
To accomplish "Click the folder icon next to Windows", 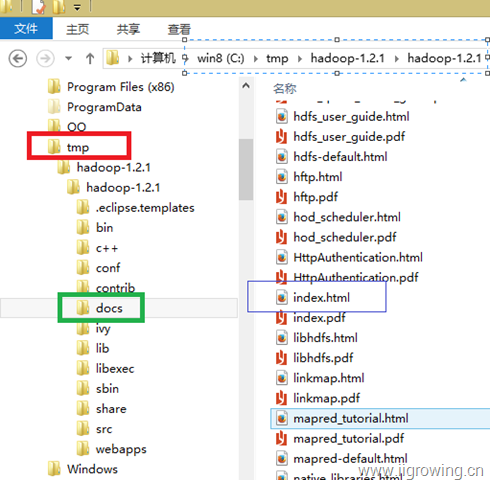I will tap(54, 469).
